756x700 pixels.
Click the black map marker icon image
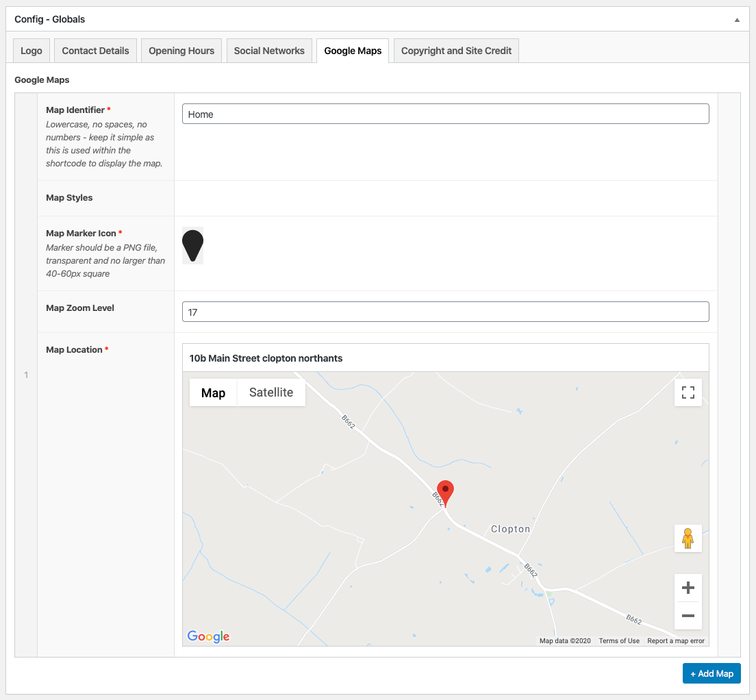pos(192,245)
